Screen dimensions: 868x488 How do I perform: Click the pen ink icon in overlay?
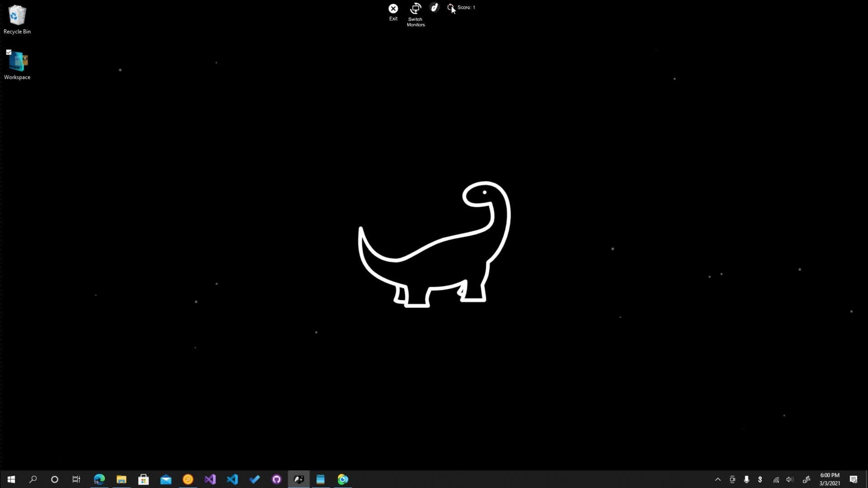coord(434,8)
